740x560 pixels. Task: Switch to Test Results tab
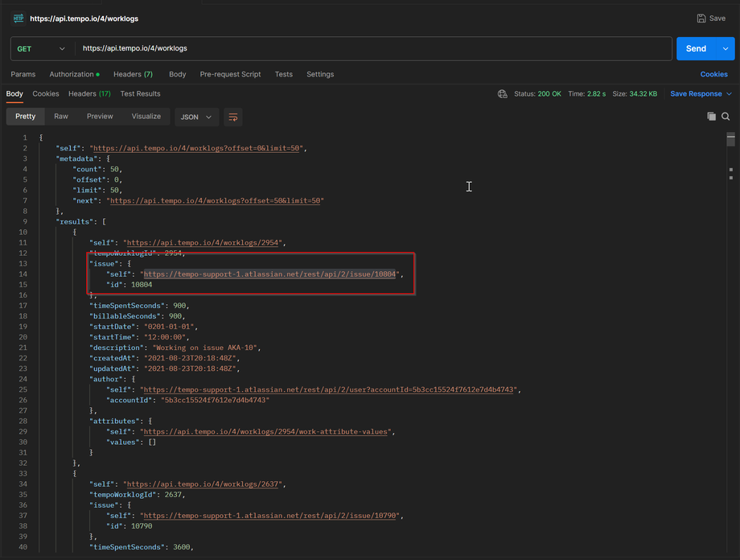click(x=140, y=94)
